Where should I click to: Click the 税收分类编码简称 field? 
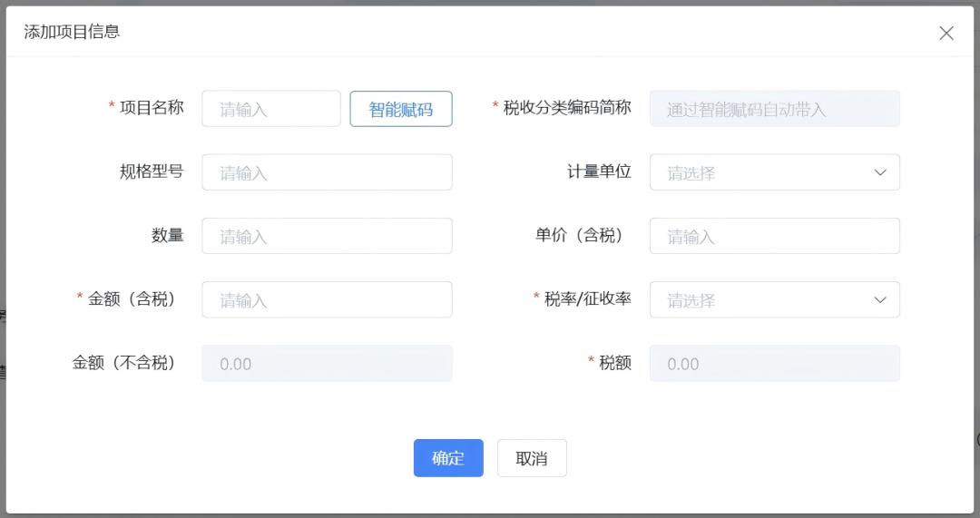tap(774, 109)
